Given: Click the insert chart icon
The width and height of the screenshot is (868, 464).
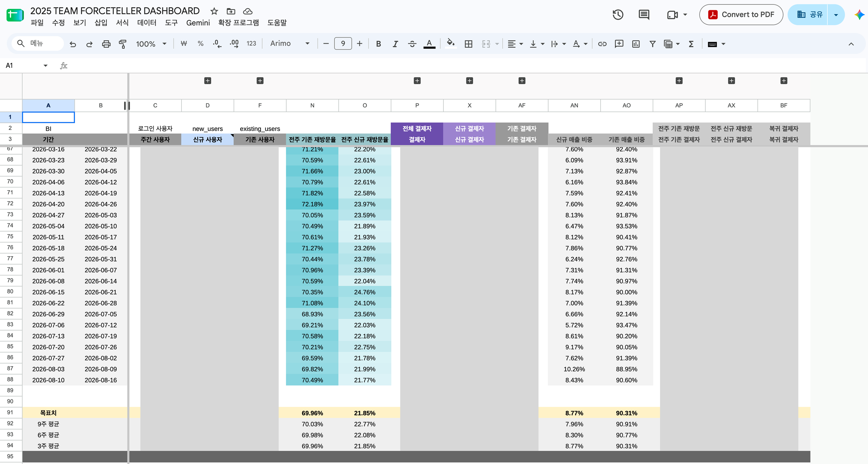Looking at the screenshot, I should (x=636, y=44).
